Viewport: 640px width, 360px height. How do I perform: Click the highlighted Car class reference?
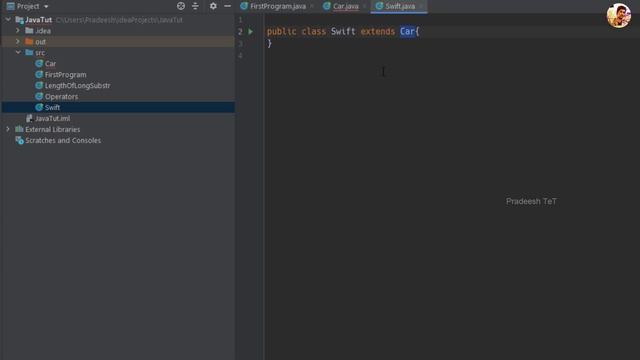pos(407,31)
